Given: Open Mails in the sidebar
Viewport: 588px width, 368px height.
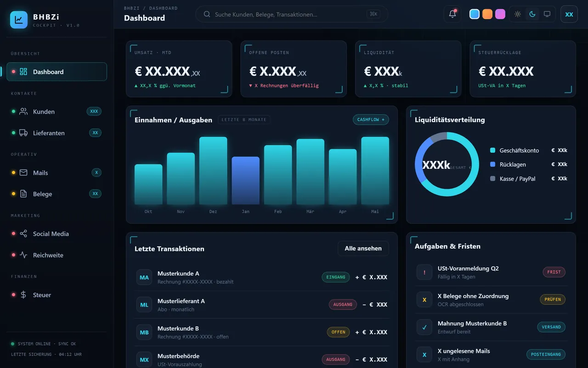Looking at the screenshot, I should tap(57, 172).
